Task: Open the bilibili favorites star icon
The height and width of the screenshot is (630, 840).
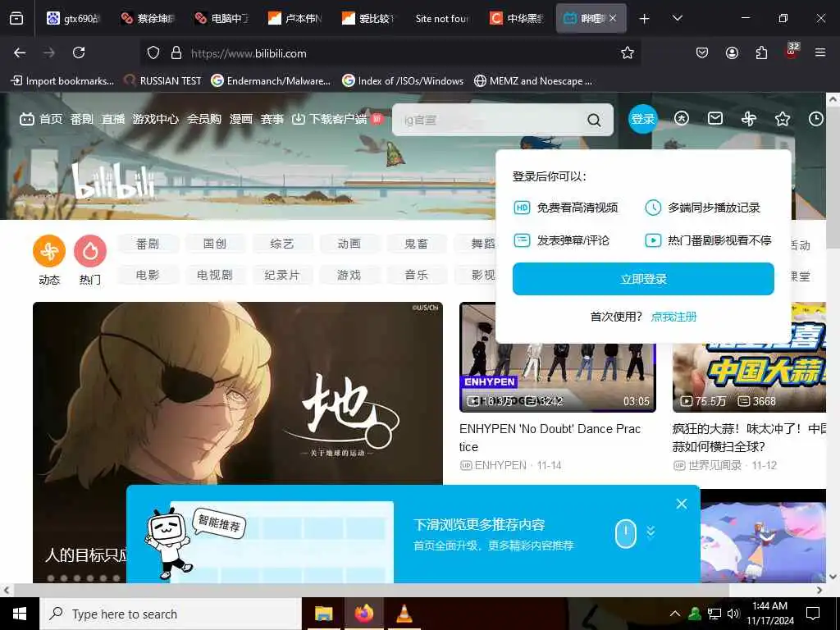Action: click(x=783, y=118)
